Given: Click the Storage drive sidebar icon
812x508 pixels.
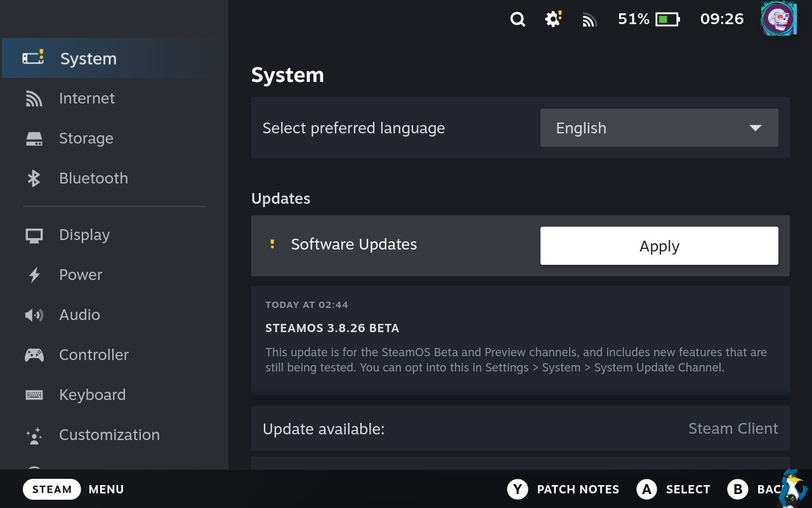Looking at the screenshot, I should (34, 138).
